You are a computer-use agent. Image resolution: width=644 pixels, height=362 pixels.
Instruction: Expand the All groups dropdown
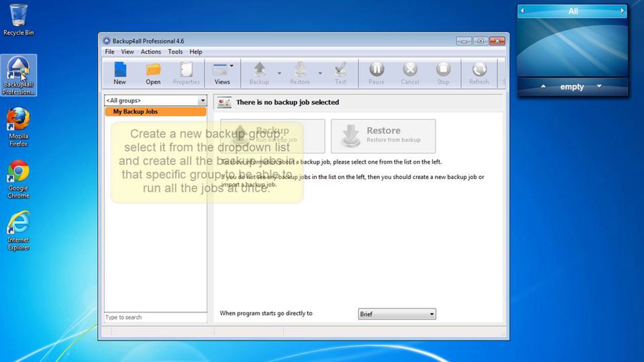coord(203,101)
